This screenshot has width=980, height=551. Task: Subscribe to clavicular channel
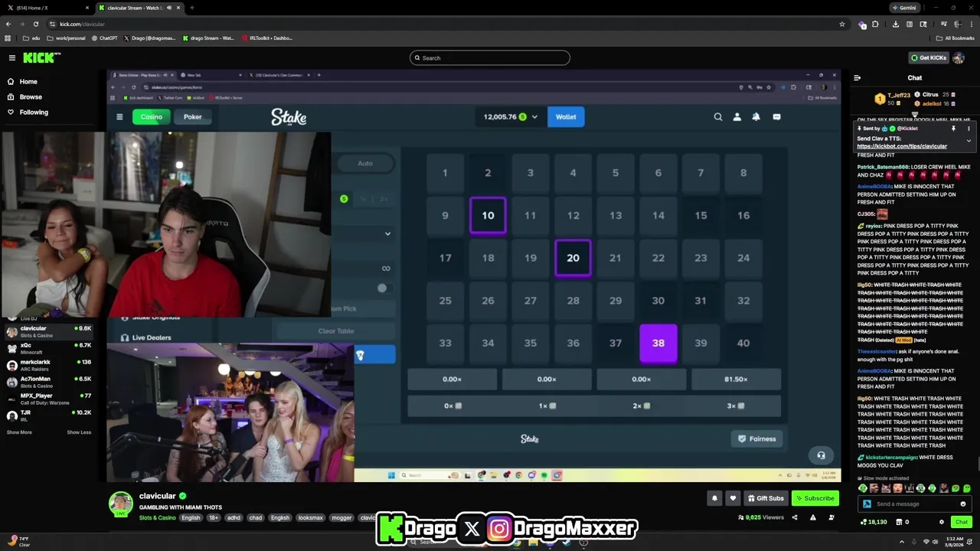tap(815, 498)
